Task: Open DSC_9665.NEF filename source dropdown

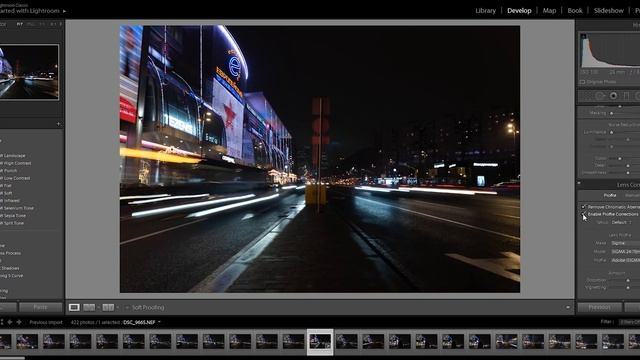Action: 159,322
